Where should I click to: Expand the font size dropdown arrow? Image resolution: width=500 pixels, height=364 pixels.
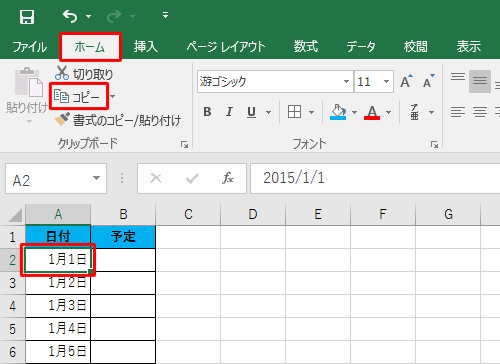coord(387,81)
